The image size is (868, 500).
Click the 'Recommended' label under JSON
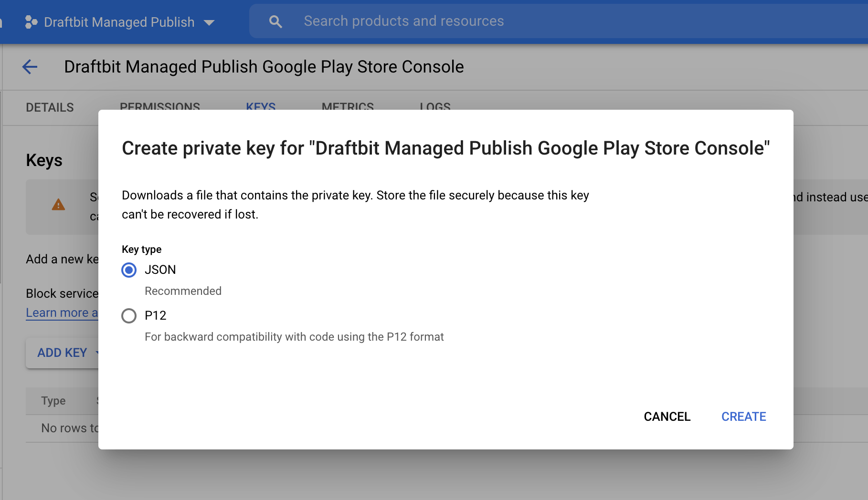(183, 291)
